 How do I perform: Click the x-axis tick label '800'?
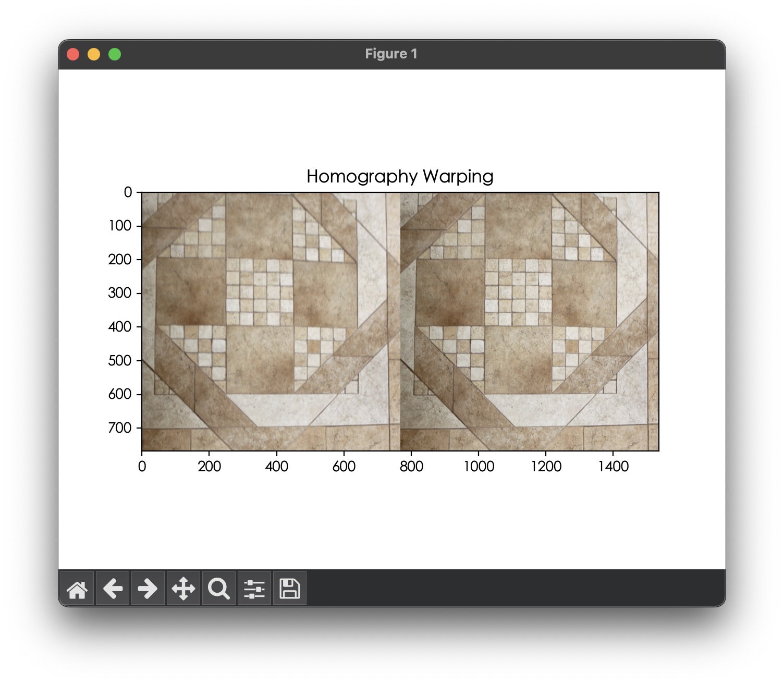click(x=411, y=466)
